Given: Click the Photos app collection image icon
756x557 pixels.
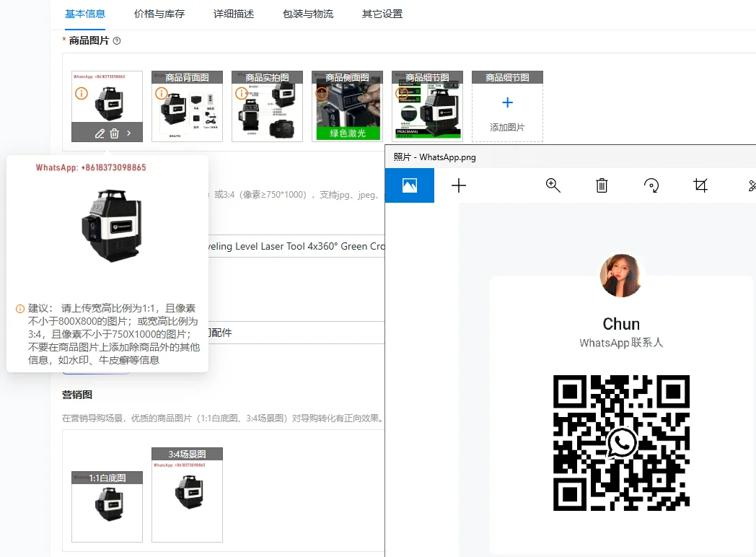Looking at the screenshot, I should click(x=410, y=185).
